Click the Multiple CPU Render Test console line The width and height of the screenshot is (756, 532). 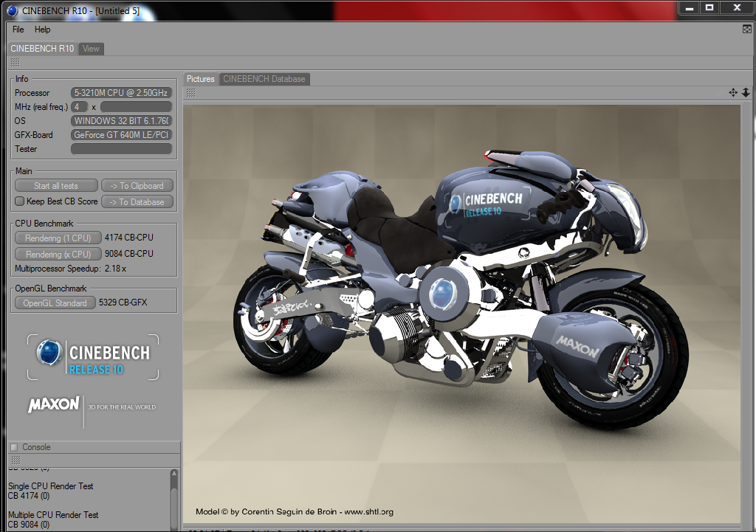tap(53, 515)
